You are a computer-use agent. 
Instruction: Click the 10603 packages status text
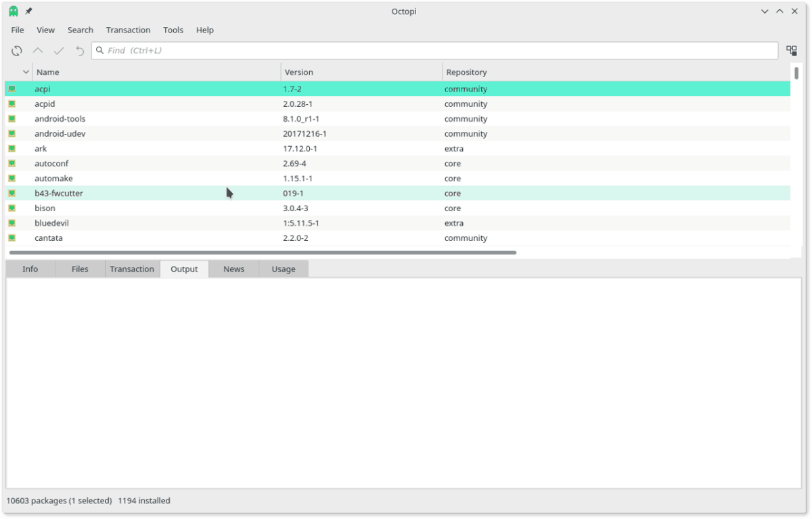click(x=59, y=501)
